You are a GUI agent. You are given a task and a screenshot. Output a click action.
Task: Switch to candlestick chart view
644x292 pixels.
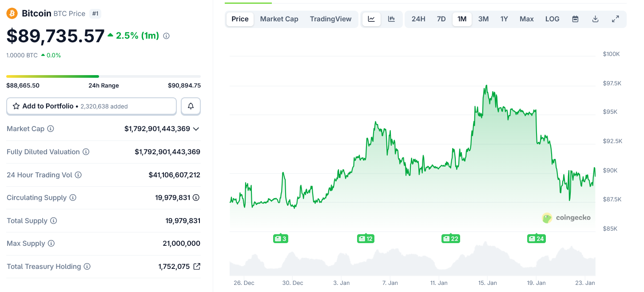coord(391,19)
